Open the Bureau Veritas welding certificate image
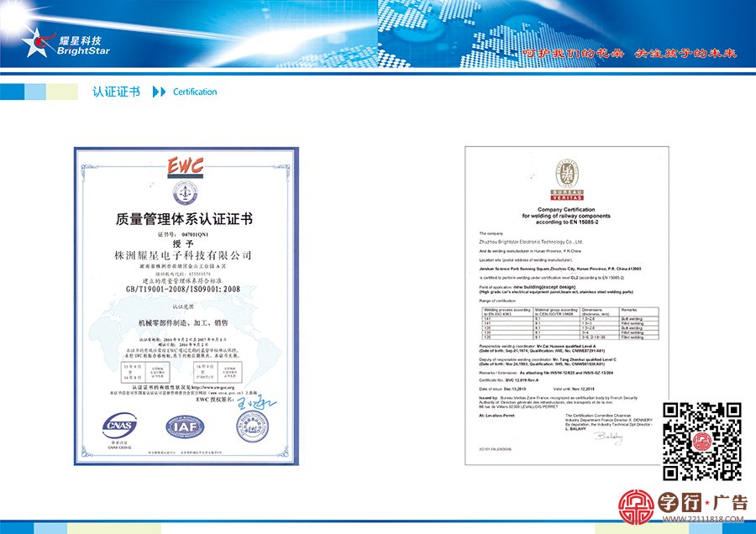756x534 pixels. pos(566,306)
